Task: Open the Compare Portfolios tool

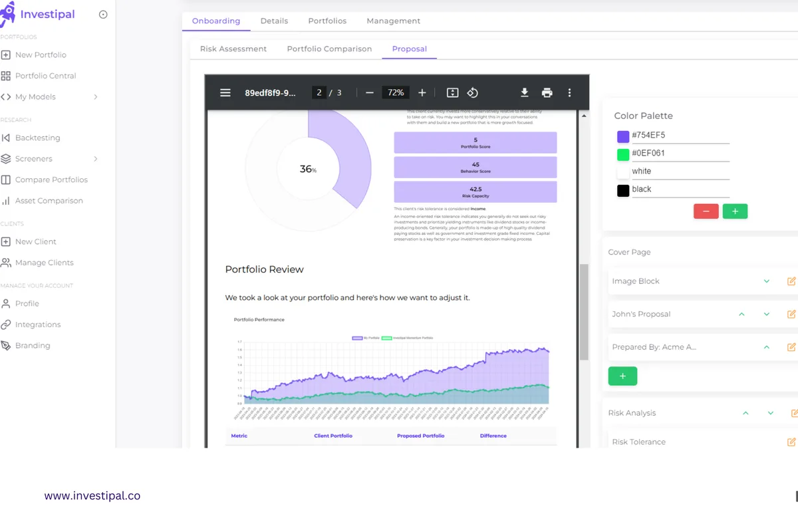Action: pyautogui.click(x=51, y=180)
